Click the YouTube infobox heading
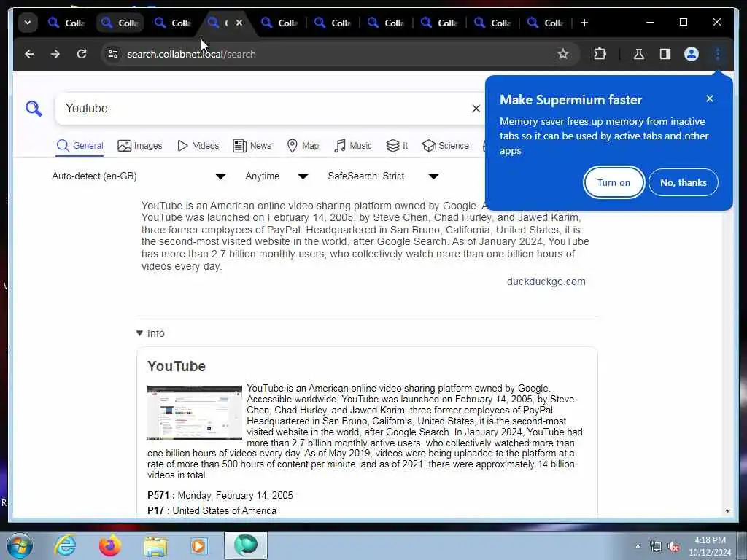The width and height of the screenshot is (747, 560). (177, 366)
